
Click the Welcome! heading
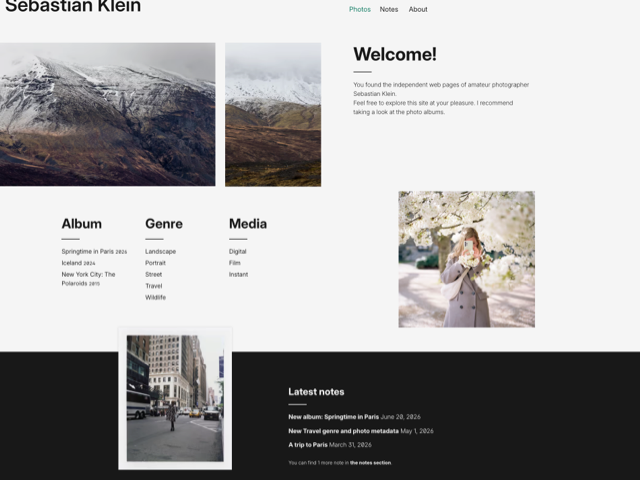pyautogui.click(x=395, y=54)
